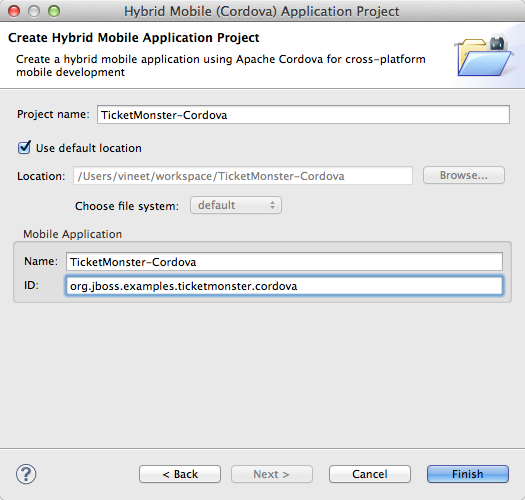Screen dimensions: 525x500
Task: Open the Choose file system dropdown
Action: point(236,205)
